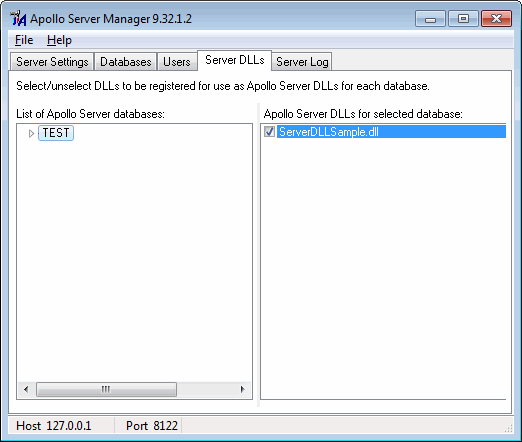Click the 'Apollo Server DLLs for selected database:' label
This screenshot has width=522, height=442.
pyautogui.click(x=363, y=114)
